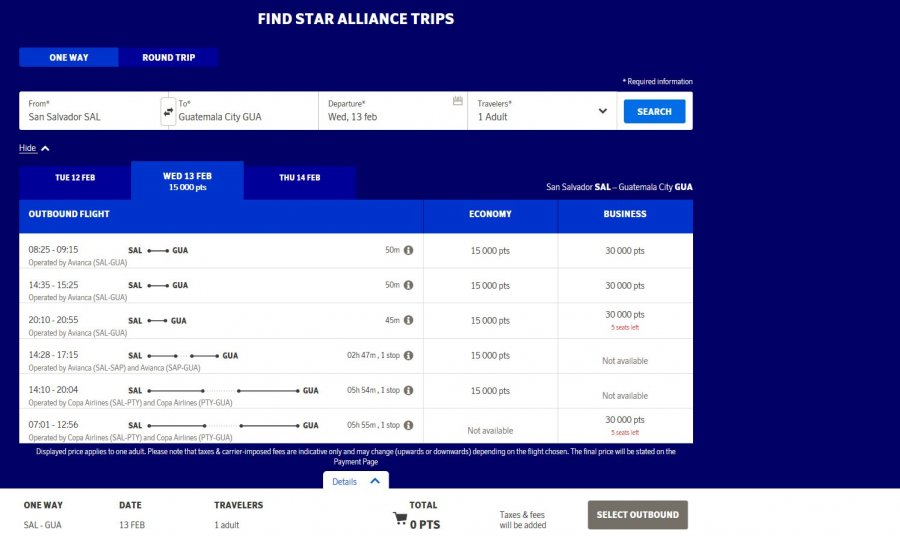
Task: Open the departure date calendar icon
Action: click(x=458, y=101)
